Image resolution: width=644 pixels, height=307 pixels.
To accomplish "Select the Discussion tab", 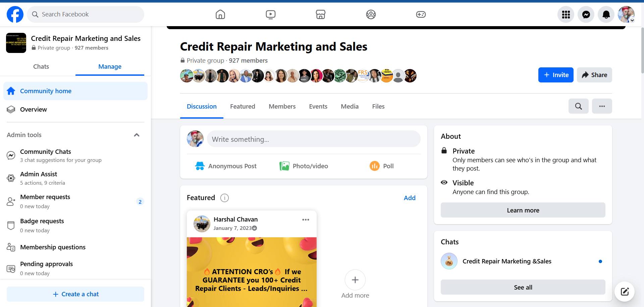I will point(202,107).
